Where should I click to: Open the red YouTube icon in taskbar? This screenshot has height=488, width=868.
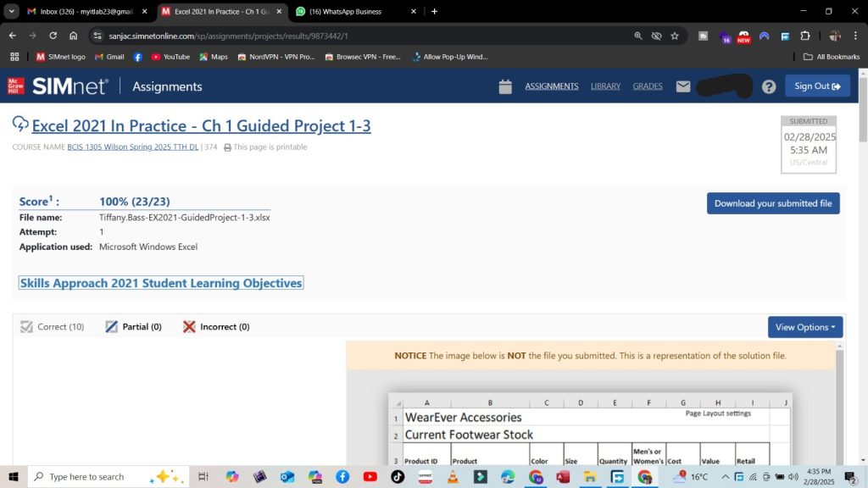pyautogui.click(x=370, y=476)
